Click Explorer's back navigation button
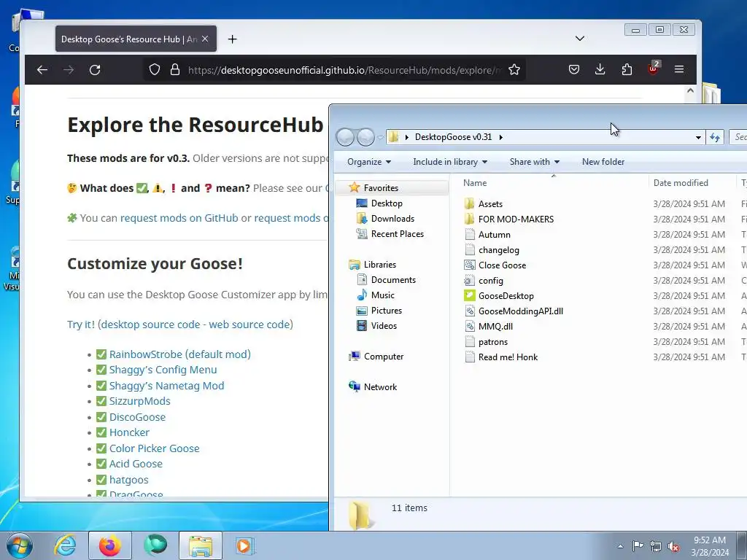This screenshot has height=560, width=747. 345,137
